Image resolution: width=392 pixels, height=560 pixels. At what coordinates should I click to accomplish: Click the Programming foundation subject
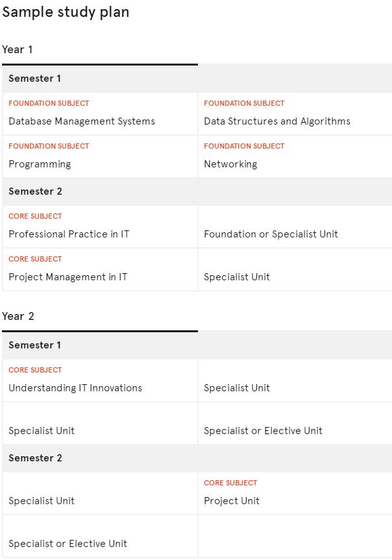tap(40, 164)
